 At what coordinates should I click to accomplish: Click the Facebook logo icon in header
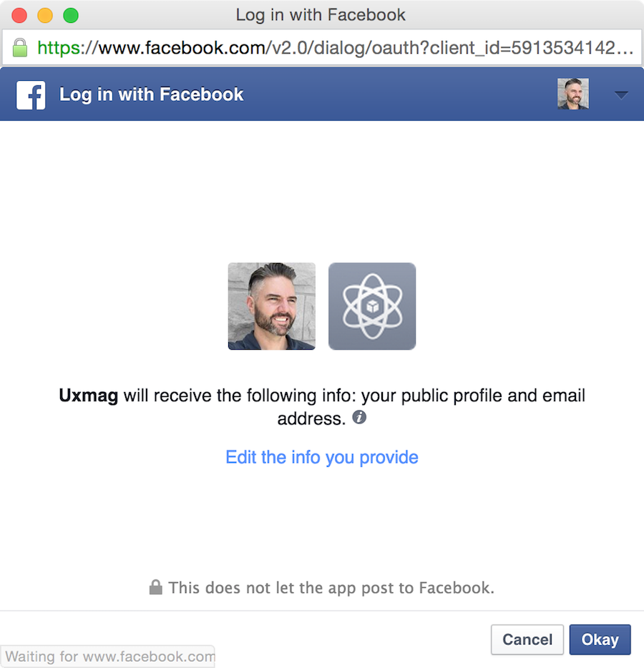31,95
